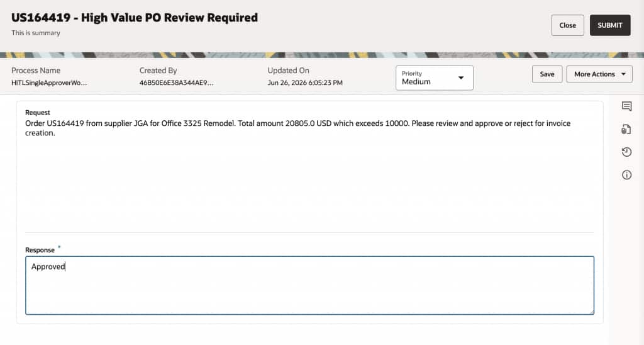The height and width of the screenshot is (345, 644).
Task: Open the task history icon
Action: 626,152
